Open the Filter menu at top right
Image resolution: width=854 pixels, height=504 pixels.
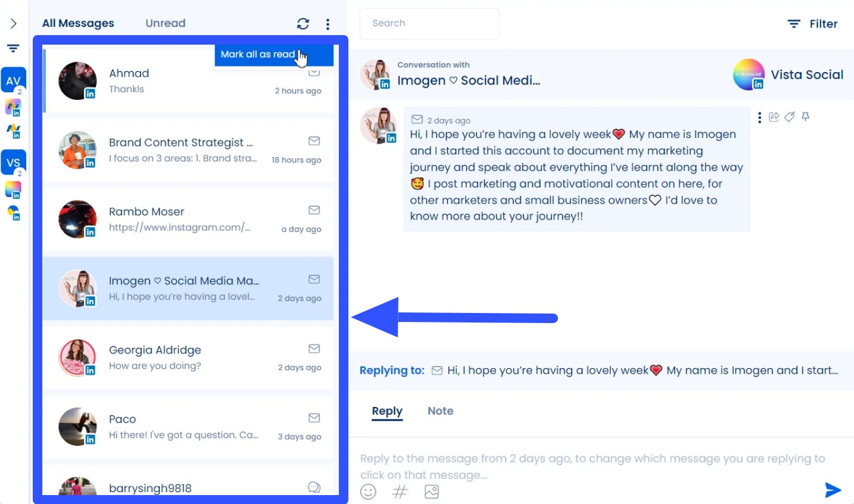click(812, 24)
